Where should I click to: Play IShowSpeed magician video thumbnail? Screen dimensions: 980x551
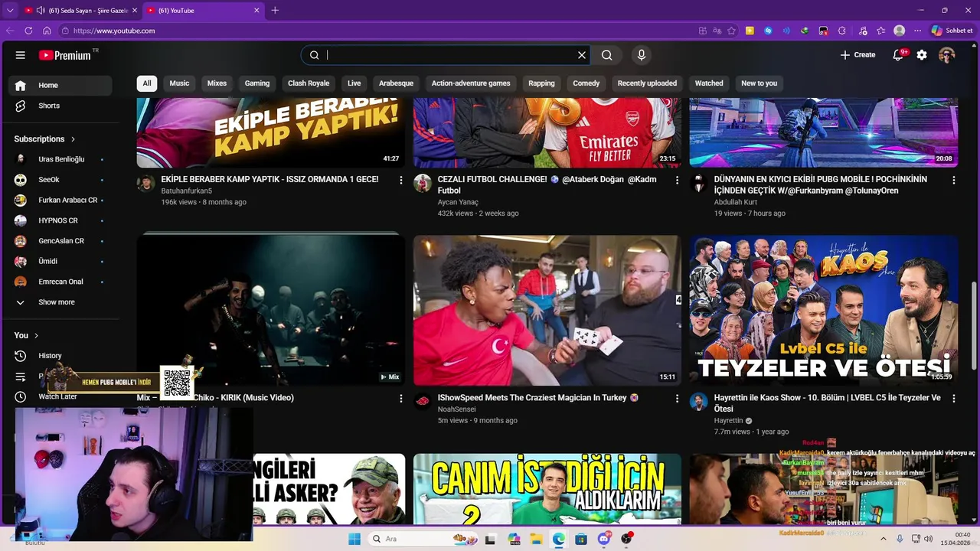(x=547, y=310)
